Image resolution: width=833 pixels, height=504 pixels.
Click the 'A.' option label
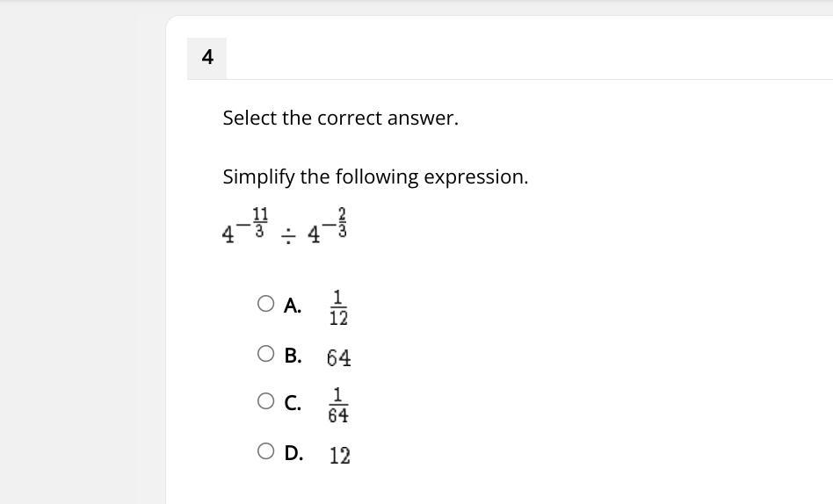tap(293, 306)
